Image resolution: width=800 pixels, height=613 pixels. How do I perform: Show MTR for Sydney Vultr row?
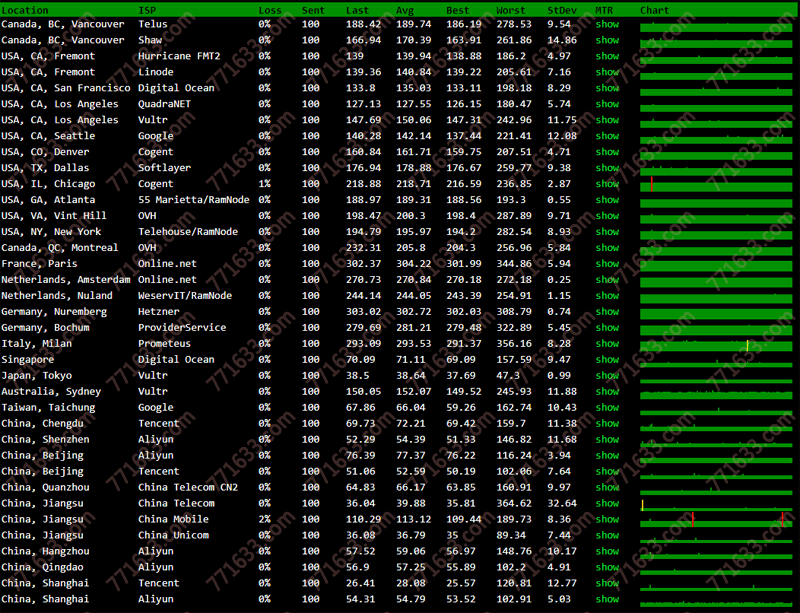pyautogui.click(x=607, y=391)
